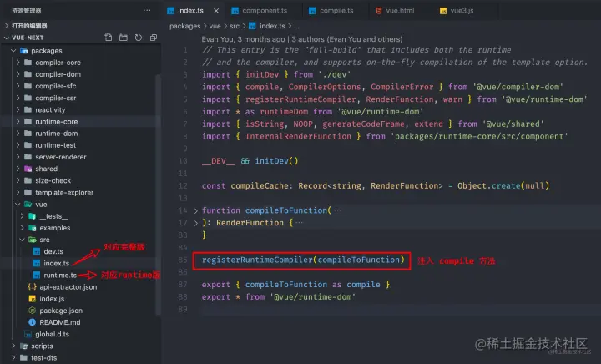Click the packages breadcrumb segment
This screenshot has width=601, height=364.
click(184, 26)
